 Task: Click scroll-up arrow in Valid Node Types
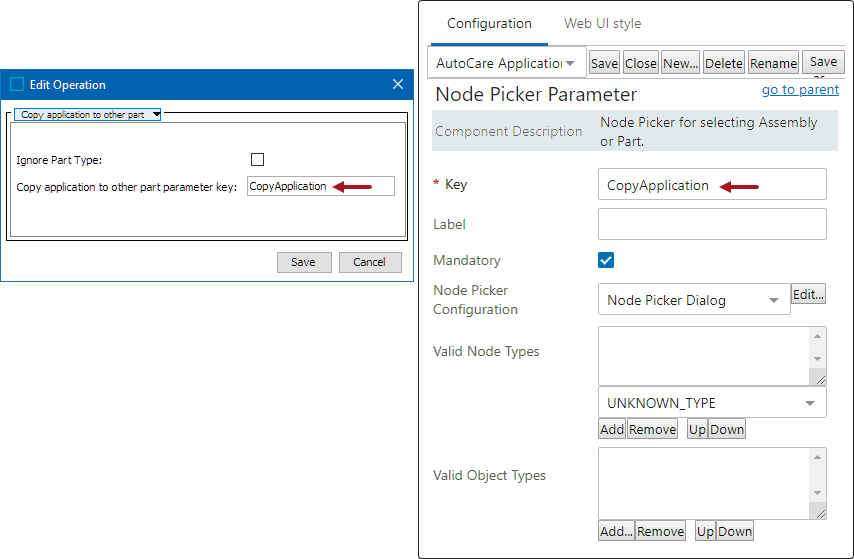click(818, 336)
